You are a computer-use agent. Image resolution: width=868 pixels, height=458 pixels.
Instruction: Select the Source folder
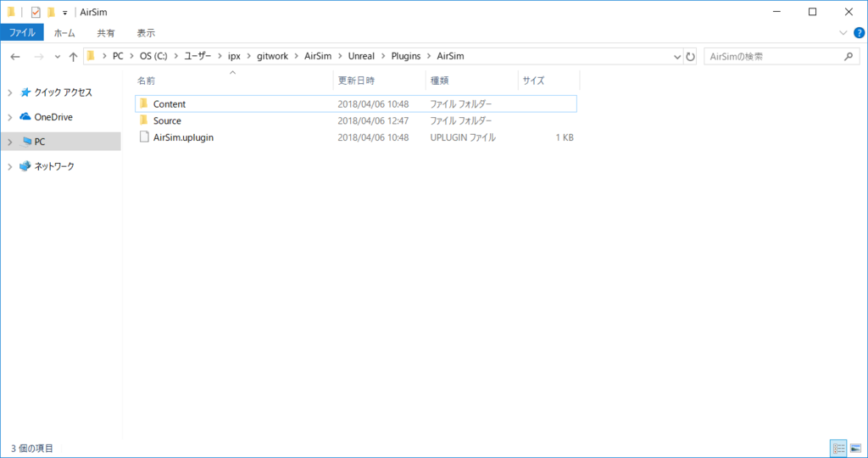tap(355, 120)
